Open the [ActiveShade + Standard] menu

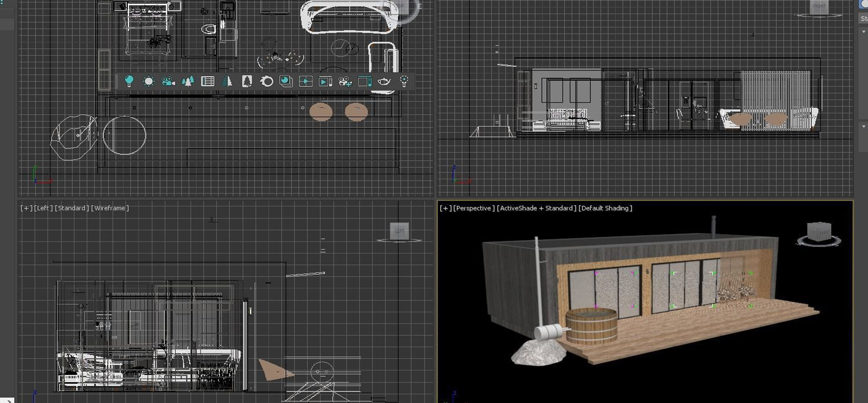pyautogui.click(x=536, y=208)
